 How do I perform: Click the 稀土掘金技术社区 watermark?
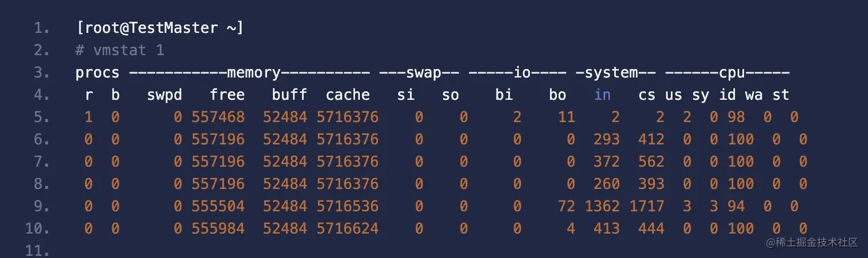point(815,243)
